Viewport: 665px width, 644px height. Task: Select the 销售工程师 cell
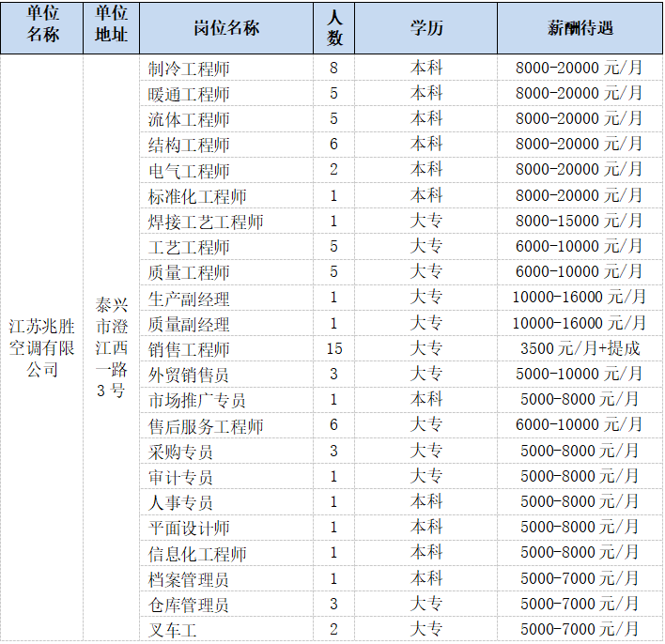[226, 348]
